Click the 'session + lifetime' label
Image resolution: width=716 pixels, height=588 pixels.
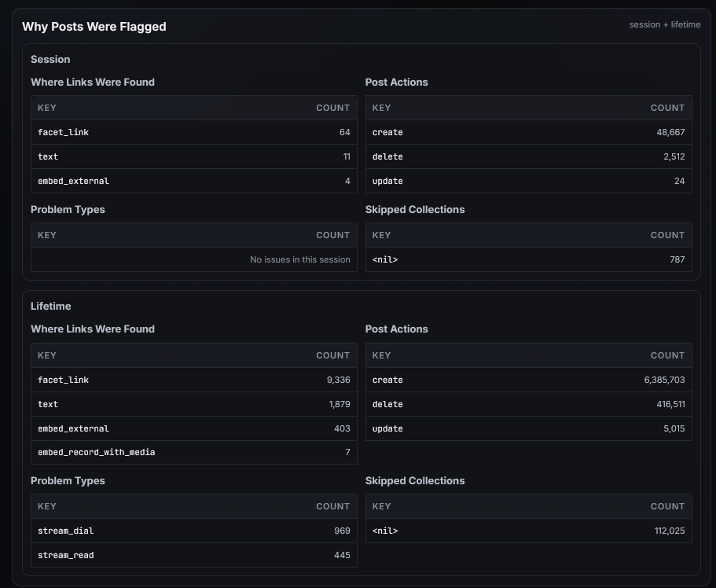click(x=664, y=24)
